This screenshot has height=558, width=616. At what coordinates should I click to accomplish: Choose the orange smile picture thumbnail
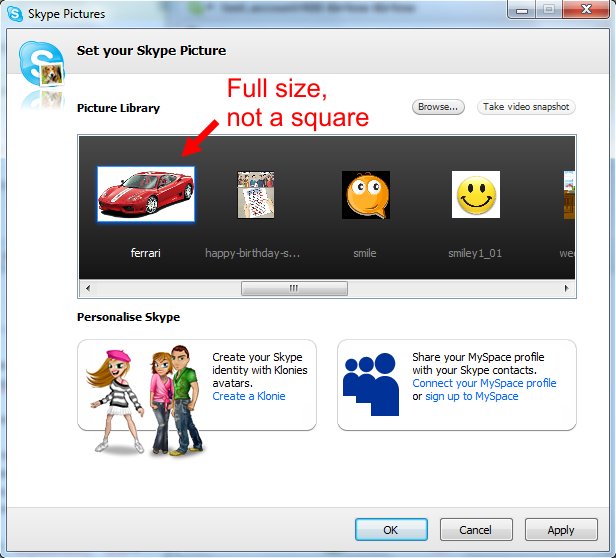pyautogui.click(x=366, y=195)
